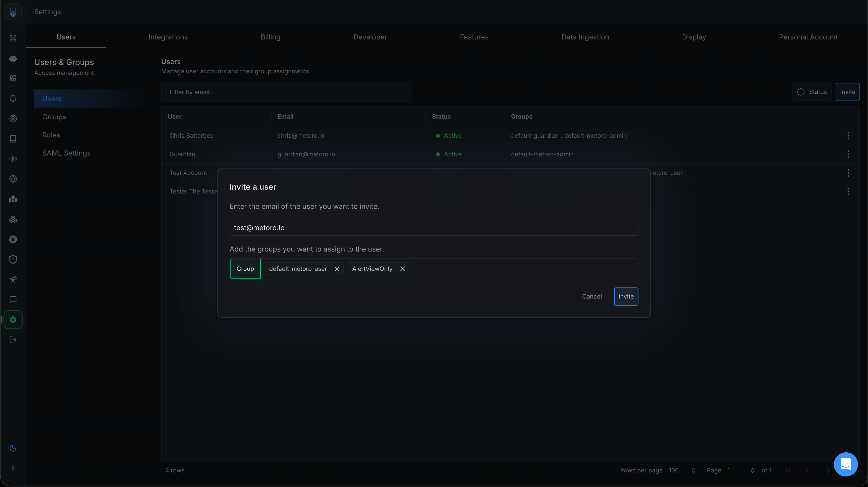Click the settings gear sidebar icon
Viewport: 868px width, 487px height.
[13, 319]
